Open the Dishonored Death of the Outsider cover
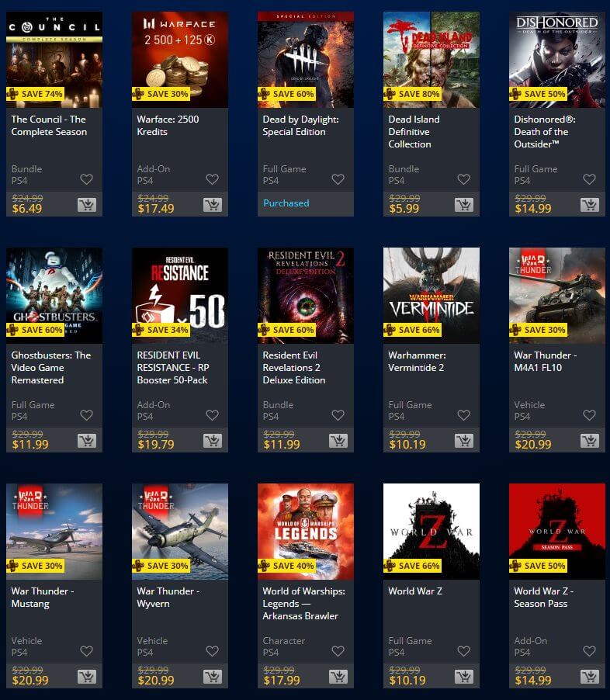This screenshot has width=610, height=700. point(557,60)
